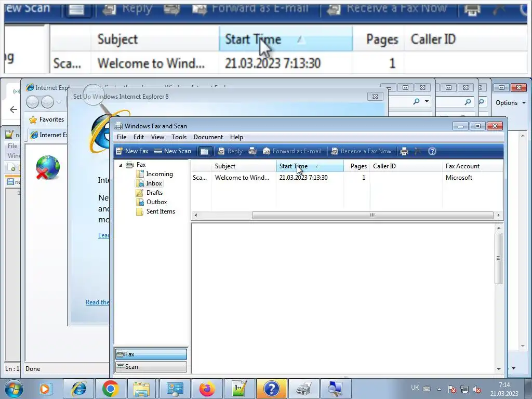Click 'Read the' link in IE setup dialog

pyautogui.click(x=97, y=302)
